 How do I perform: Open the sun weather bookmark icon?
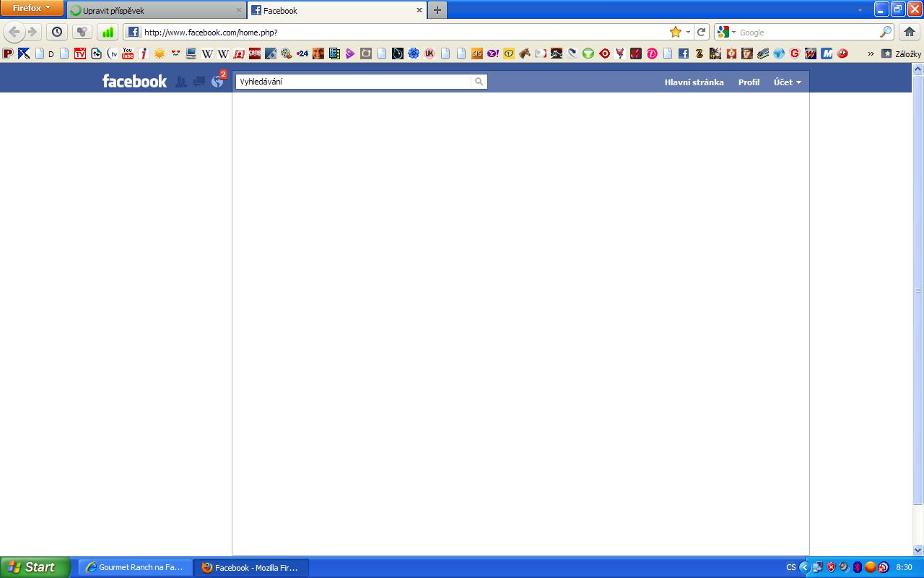click(160, 53)
